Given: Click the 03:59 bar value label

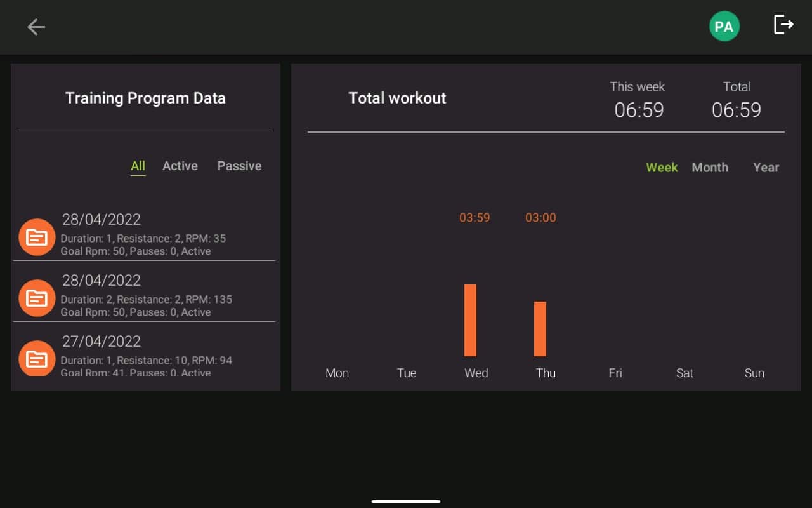Looking at the screenshot, I should (475, 218).
